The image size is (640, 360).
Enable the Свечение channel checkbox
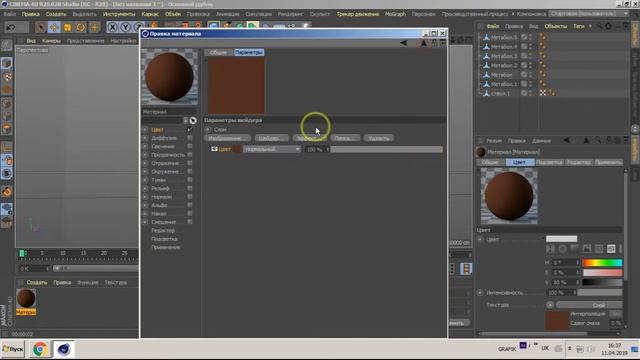[x=190, y=146]
